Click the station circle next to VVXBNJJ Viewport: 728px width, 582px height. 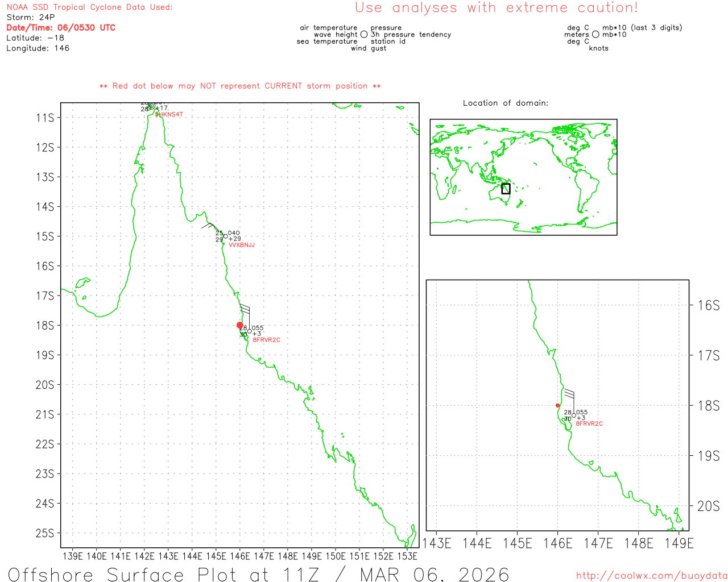225,236
